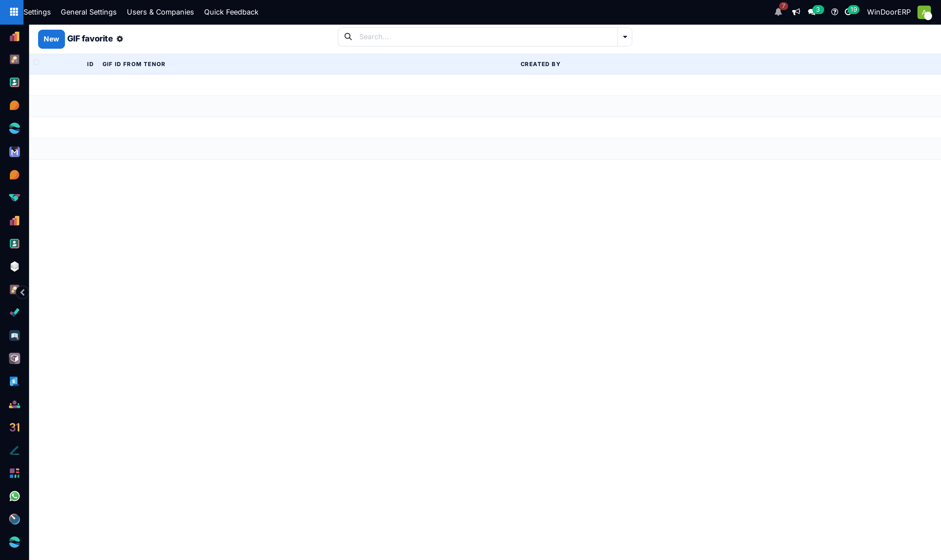This screenshot has width=941, height=560.
Task: Open the box with exclamation app icon
Action: click(14, 358)
